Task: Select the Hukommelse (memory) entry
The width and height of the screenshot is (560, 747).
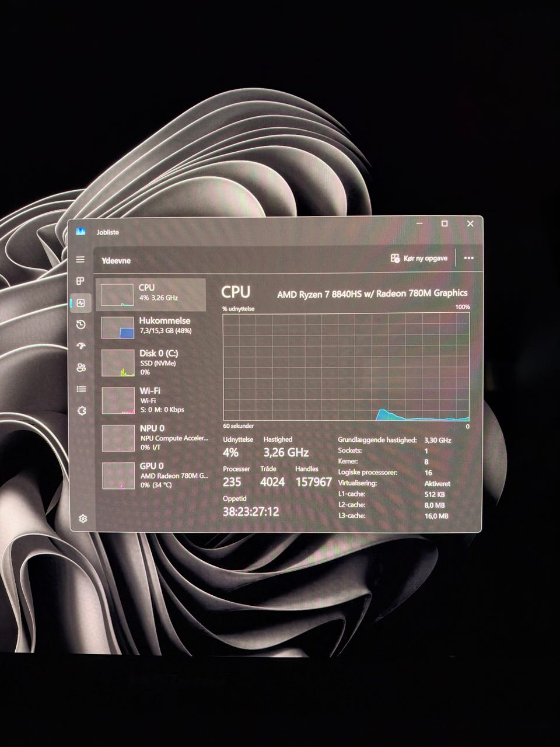Action: (152, 327)
